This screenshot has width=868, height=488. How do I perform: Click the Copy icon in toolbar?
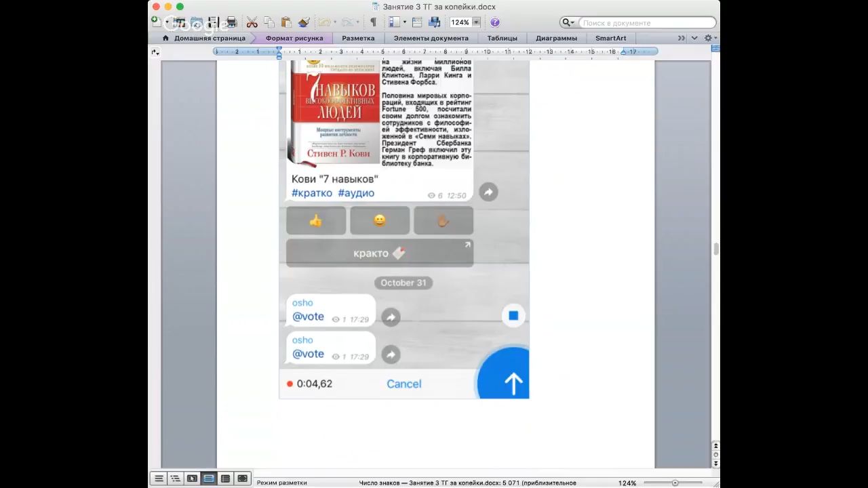pyautogui.click(x=269, y=22)
